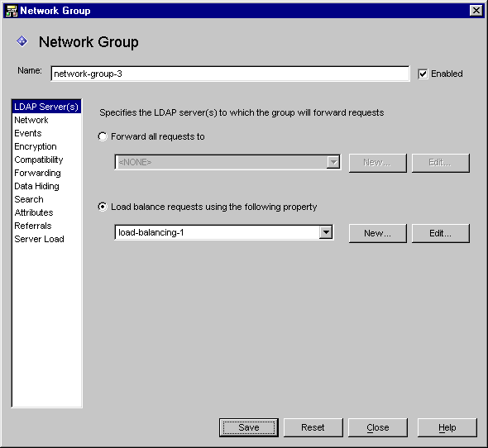This screenshot has height=448, width=488.
Task: Click the Close button at bottom
Action: point(377,427)
